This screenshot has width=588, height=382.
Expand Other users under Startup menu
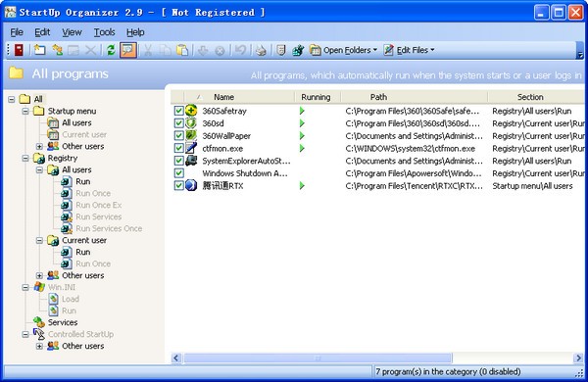pyautogui.click(x=40, y=146)
